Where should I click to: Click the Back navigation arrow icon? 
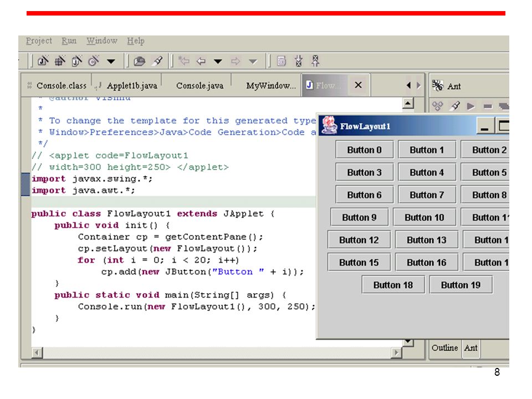201,62
